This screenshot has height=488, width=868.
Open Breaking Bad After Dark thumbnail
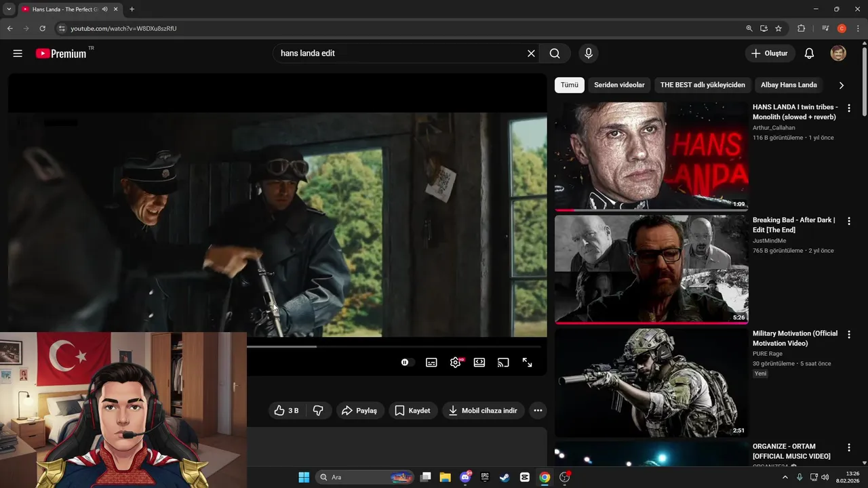652,270
